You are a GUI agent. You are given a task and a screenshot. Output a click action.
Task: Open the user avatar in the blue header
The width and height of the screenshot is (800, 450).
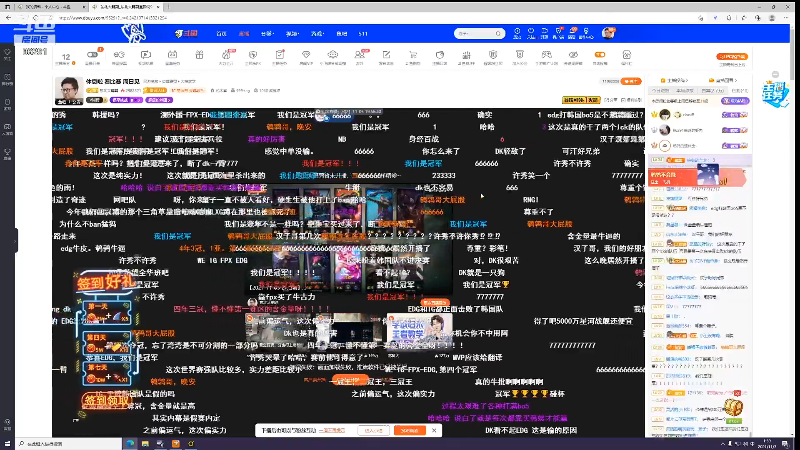(608, 33)
